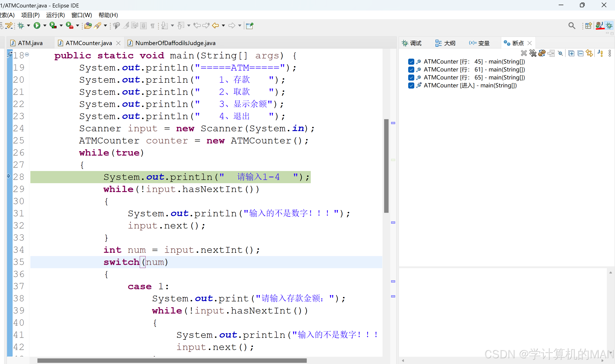Link breakpoints with the Debug view

pyautogui.click(x=590, y=53)
